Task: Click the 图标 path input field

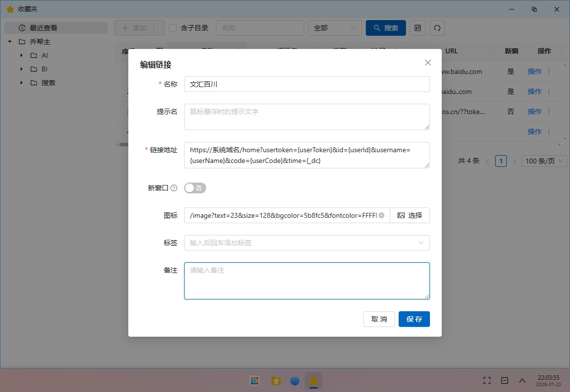Action: [x=284, y=215]
